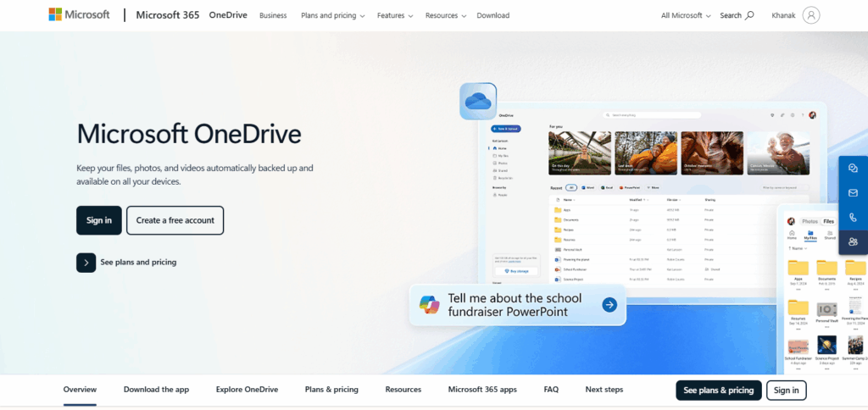Click the Microsoft logo
This screenshot has height=410, width=868.
[79, 15]
